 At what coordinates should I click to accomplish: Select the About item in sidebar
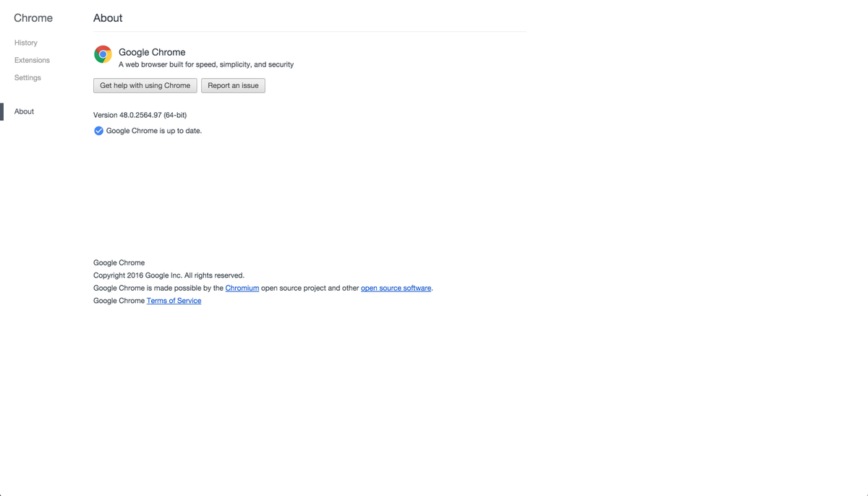click(x=24, y=111)
